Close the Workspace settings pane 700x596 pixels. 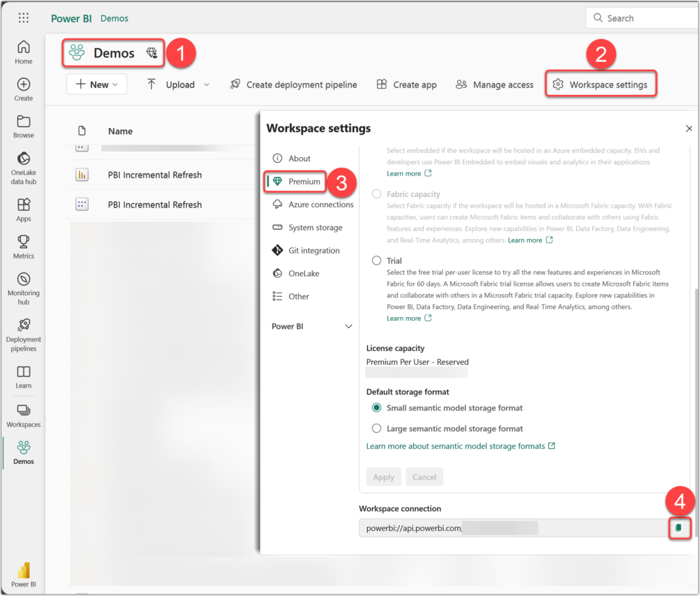[x=689, y=128]
